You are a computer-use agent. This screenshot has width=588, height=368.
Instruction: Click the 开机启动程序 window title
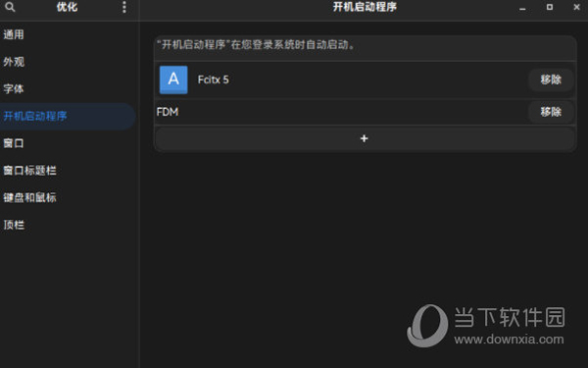tap(365, 7)
